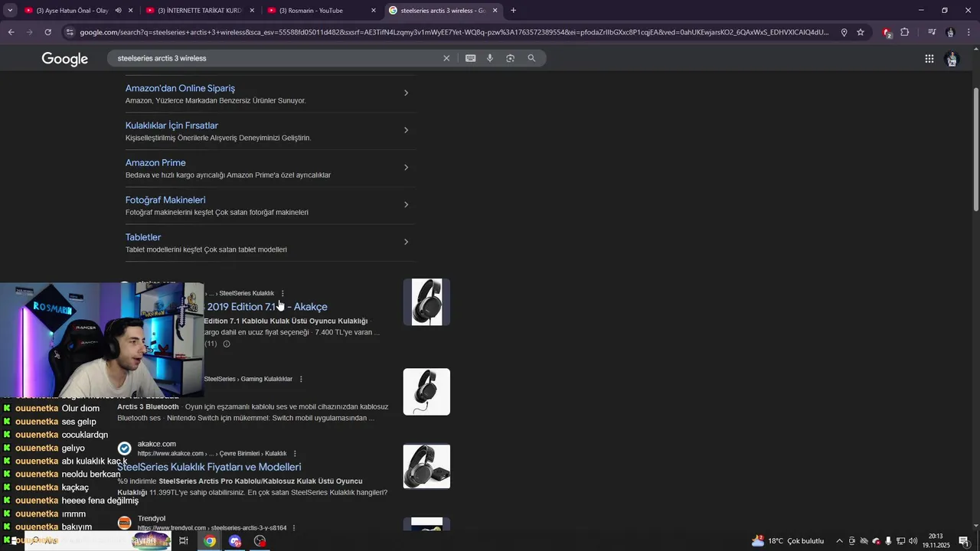Open the 2019 Edition 7.1 - Akakçe result
Viewport: 980px width, 551px height.
coord(266,307)
